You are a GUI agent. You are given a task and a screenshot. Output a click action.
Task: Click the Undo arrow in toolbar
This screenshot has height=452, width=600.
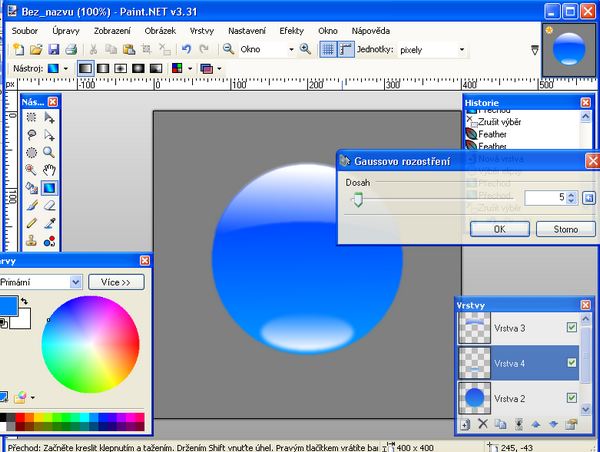point(186,49)
